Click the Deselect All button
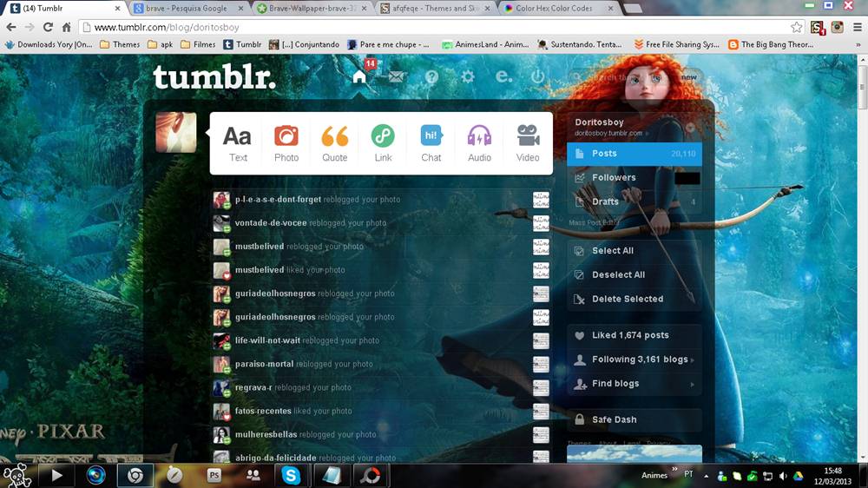 click(x=635, y=274)
